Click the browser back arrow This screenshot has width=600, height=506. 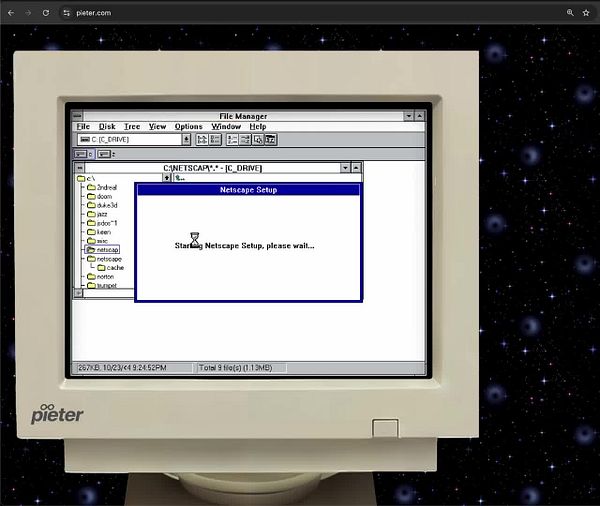tap(11, 13)
